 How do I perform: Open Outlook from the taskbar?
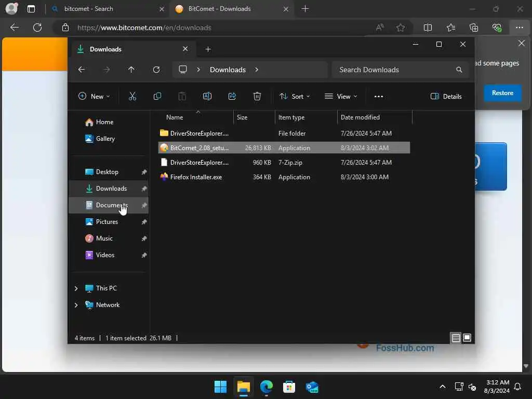[x=312, y=387]
